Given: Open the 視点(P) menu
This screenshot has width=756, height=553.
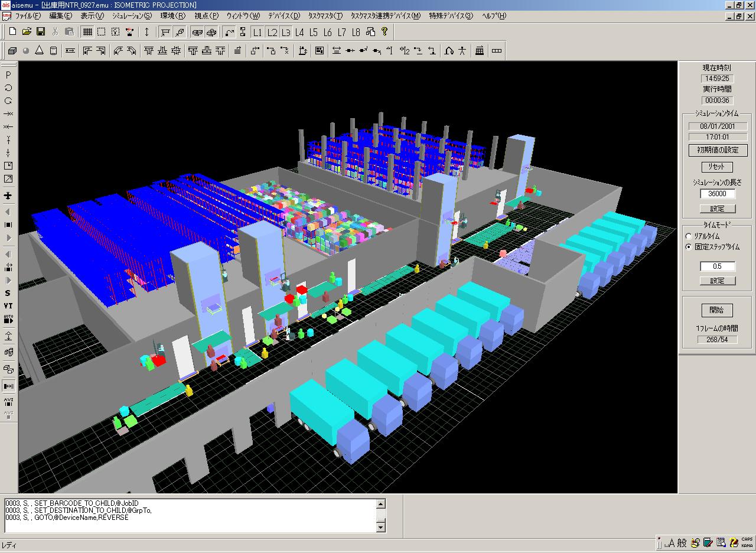Looking at the screenshot, I should pyautogui.click(x=206, y=16).
